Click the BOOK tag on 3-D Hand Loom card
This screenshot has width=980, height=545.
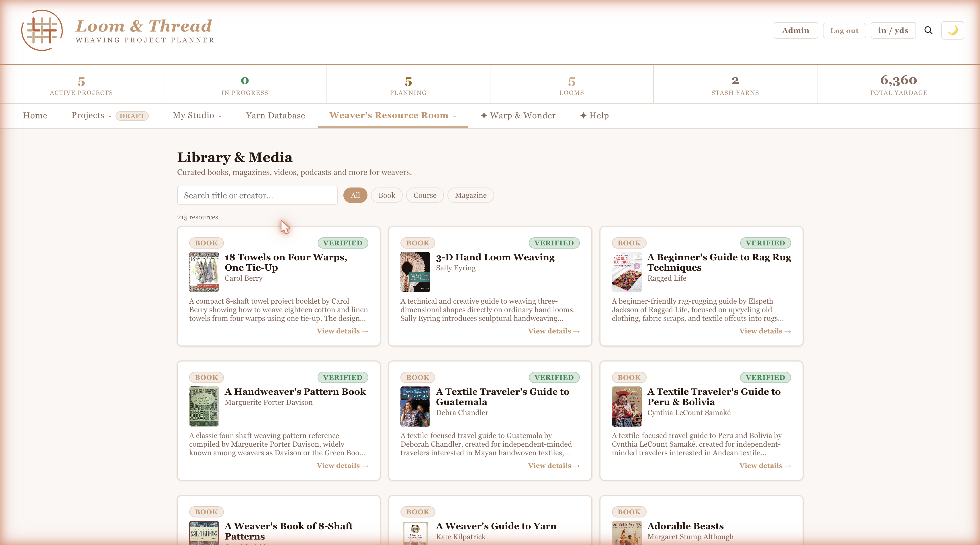tap(417, 243)
